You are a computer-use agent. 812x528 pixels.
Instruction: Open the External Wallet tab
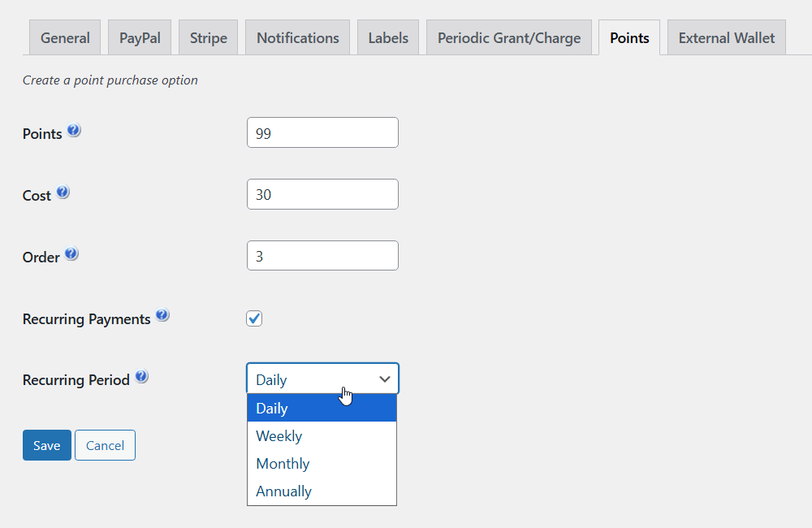tap(727, 38)
